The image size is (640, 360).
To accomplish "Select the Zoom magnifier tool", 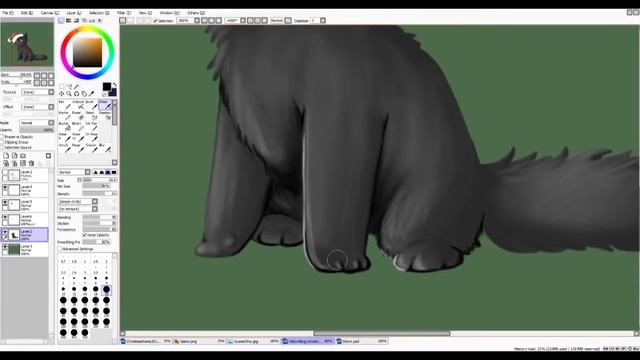I will click(x=69, y=93).
